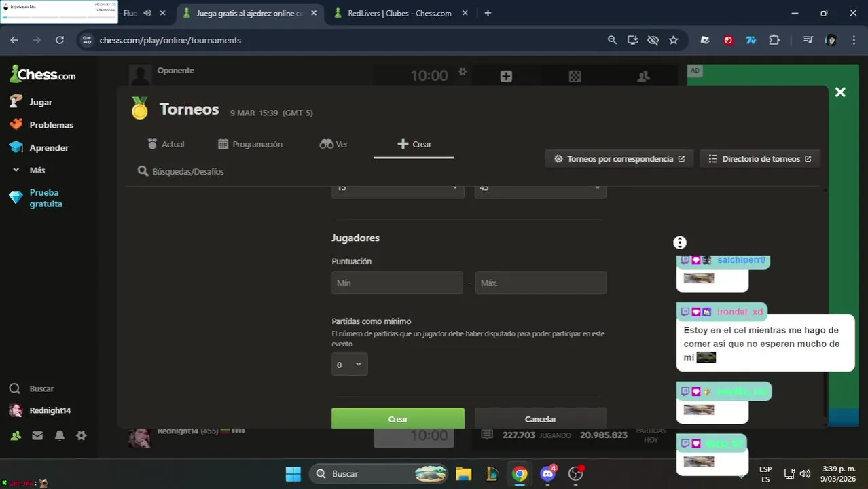The height and width of the screenshot is (489, 868).
Task: Click the new game plus icon
Action: 506,76
